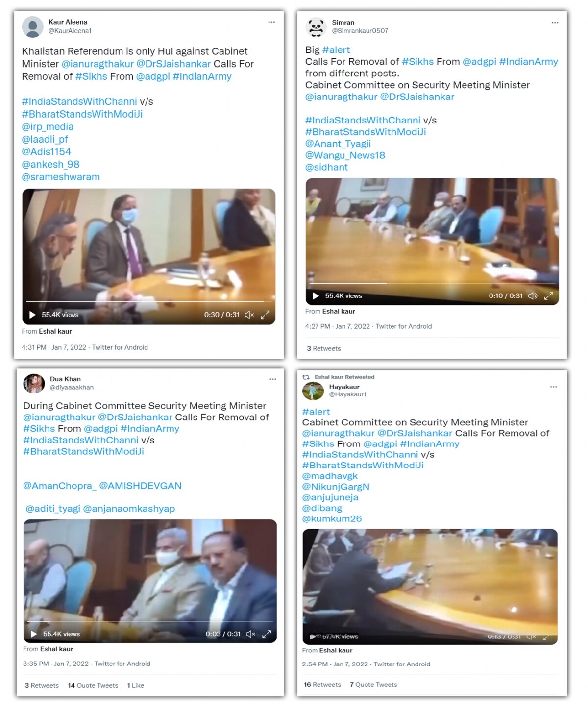Click Kaur Aleena's profile avatar
Screen dimensions: 588x713
[x=33, y=26]
